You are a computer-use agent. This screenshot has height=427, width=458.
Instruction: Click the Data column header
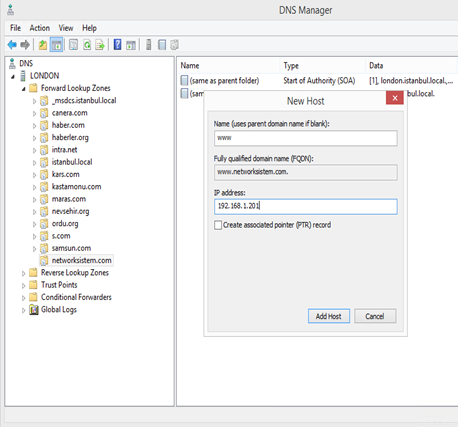pos(412,66)
